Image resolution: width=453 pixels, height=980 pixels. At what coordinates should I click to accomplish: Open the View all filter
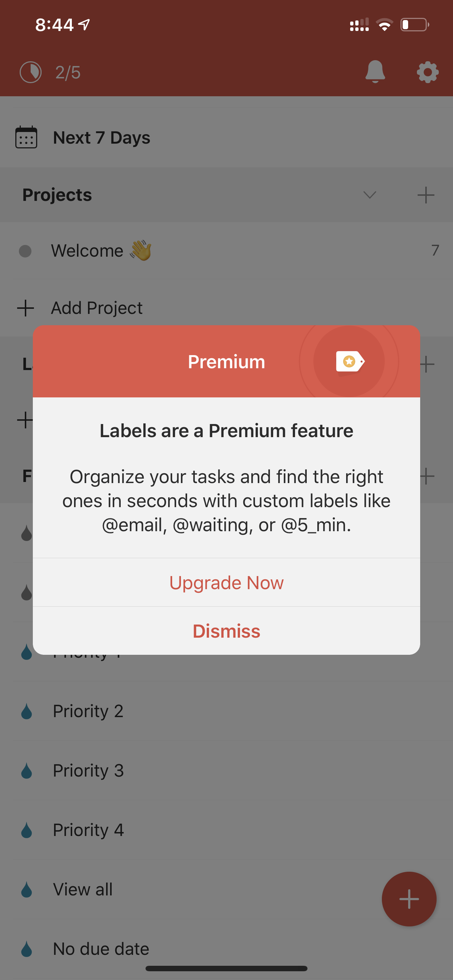(x=226, y=889)
